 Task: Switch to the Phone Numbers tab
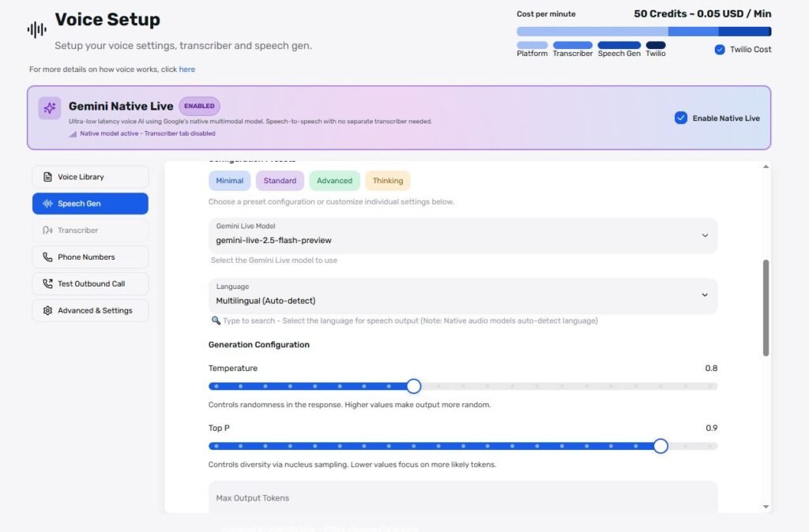[x=90, y=257]
